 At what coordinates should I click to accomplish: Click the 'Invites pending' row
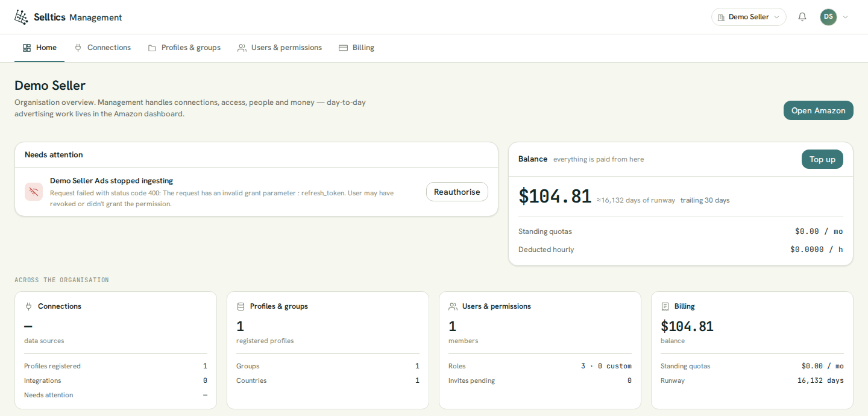coord(540,380)
